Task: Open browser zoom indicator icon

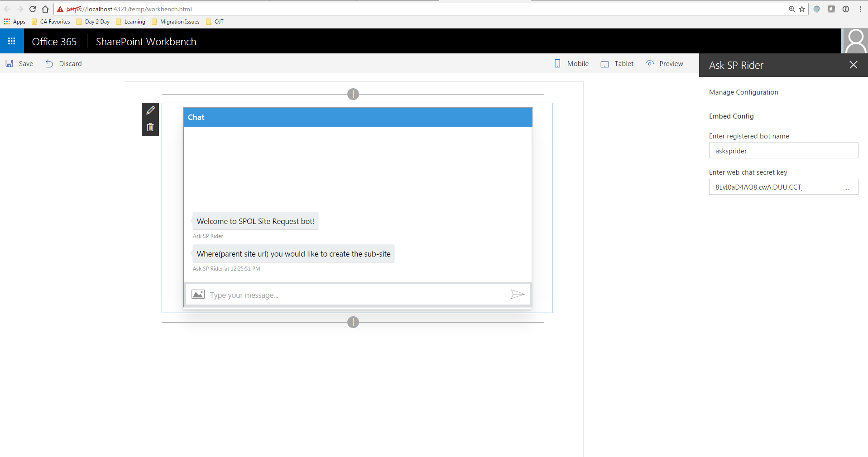Action: pos(791,9)
